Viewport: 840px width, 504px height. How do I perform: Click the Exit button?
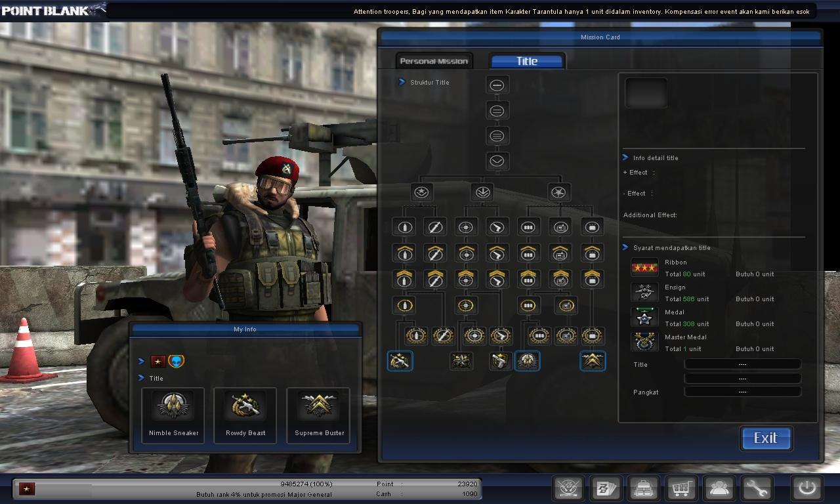[766, 438]
